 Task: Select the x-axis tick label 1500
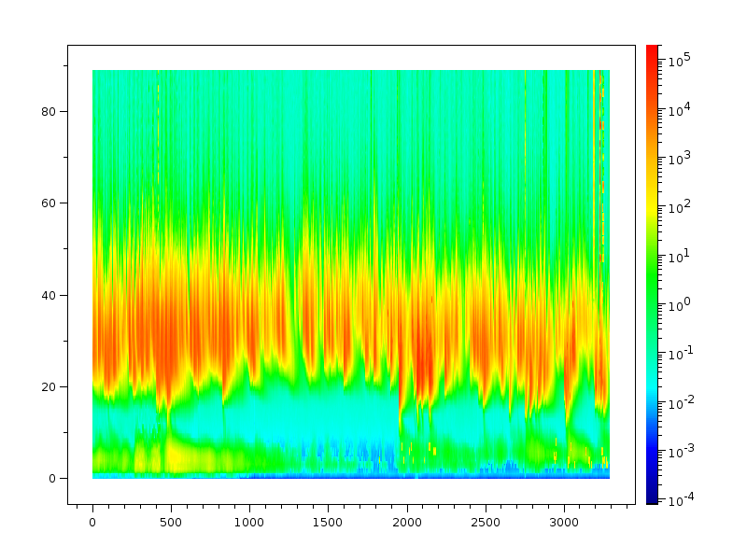328,524
